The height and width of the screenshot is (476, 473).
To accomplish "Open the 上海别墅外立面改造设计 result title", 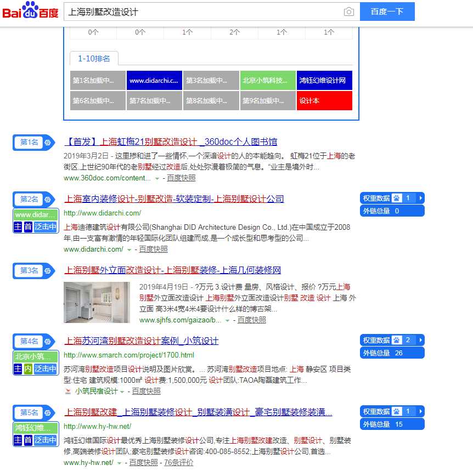I will (x=172, y=270).
